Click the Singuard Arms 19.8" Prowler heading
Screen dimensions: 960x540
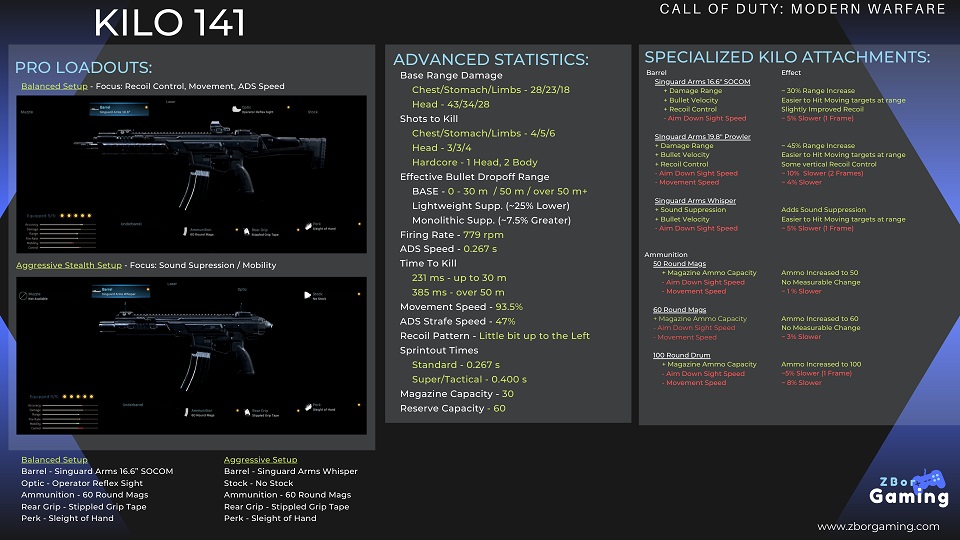click(x=702, y=136)
